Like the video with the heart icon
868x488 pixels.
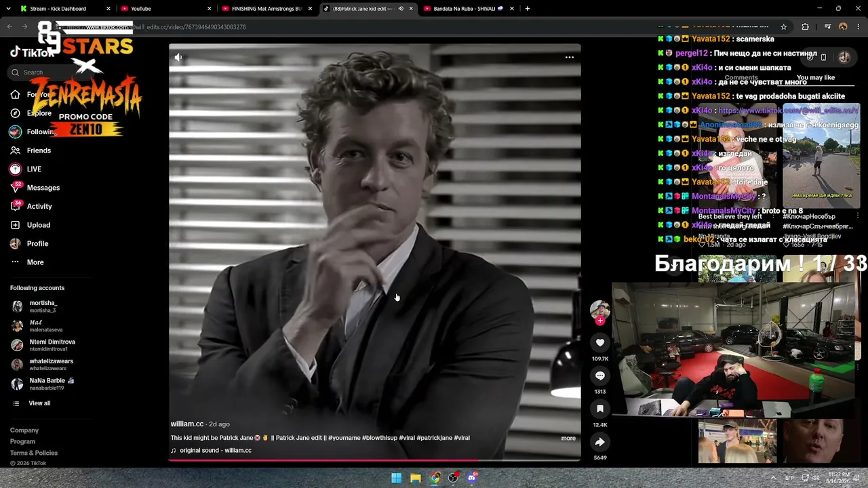(600, 343)
